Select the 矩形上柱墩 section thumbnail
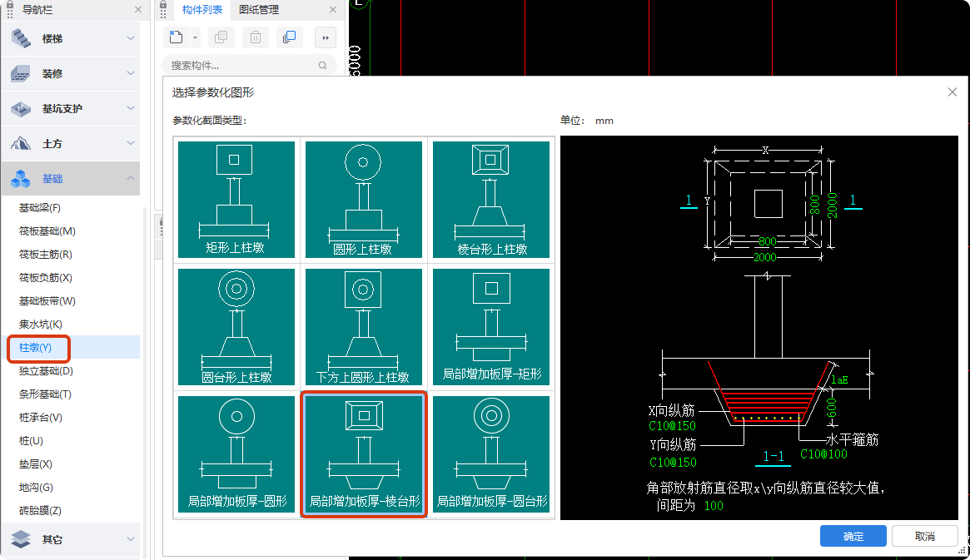The height and width of the screenshot is (560, 970). coord(236,200)
